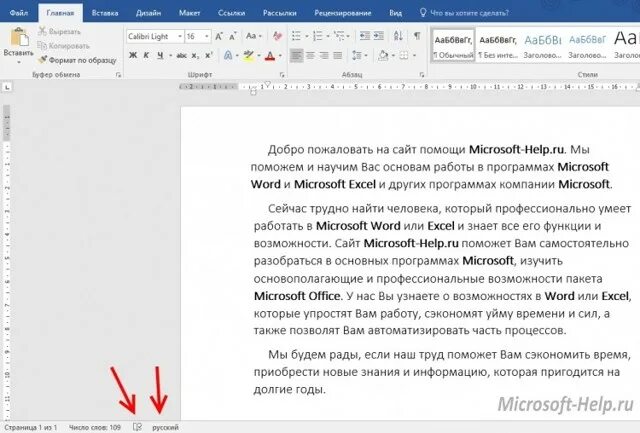640x433 pixels.
Task: Click the borders grid icon
Action: 404,55
